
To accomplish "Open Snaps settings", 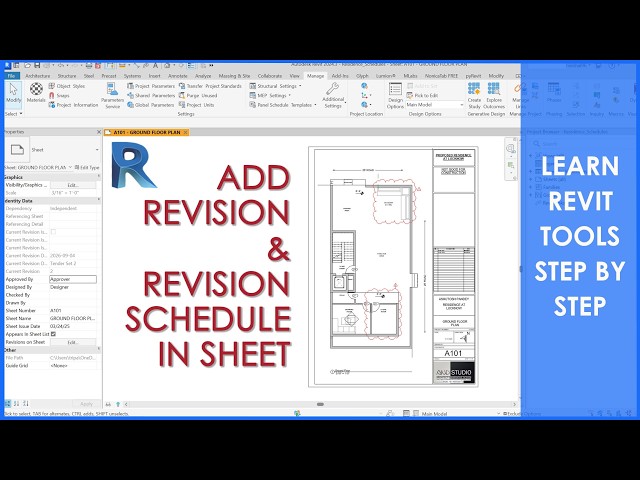I will 59,96.
